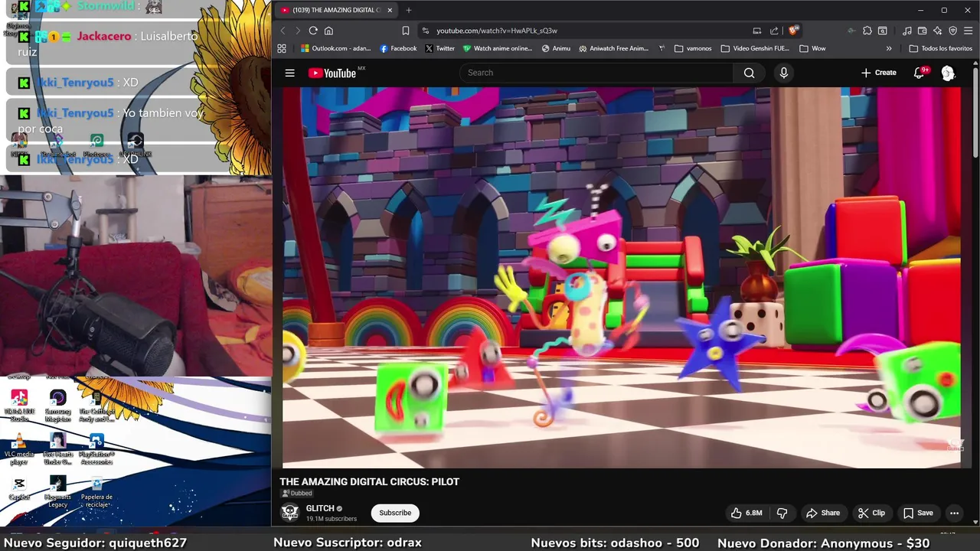The image size is (980, 551).
Task: Open site settings icon beside the URL
Action: 425,31
